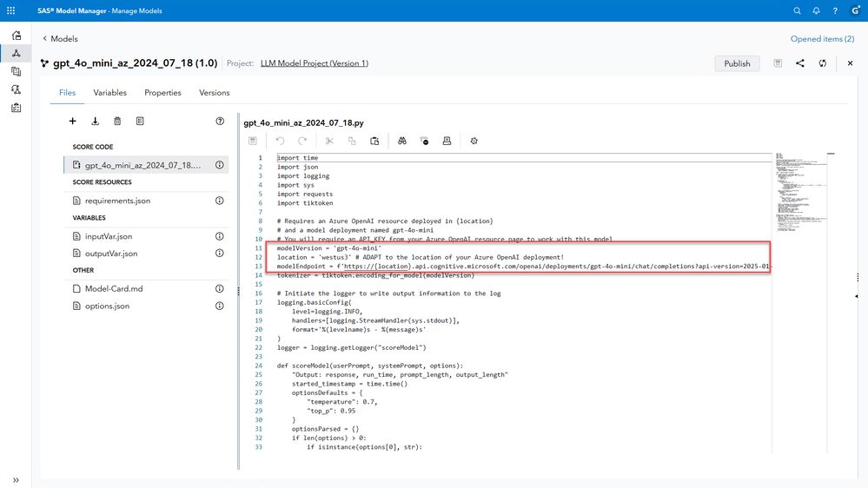Open the applications grid menu
This screenshot has width=868, height=488.
coord(10,10)
